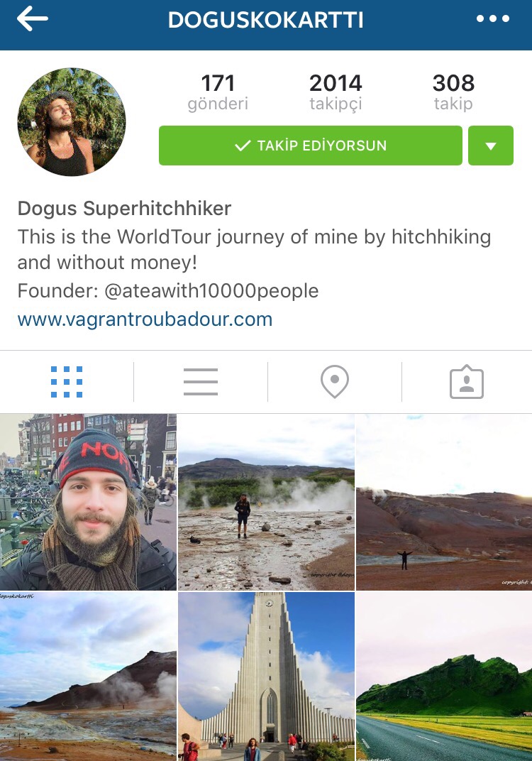Screen dimensions: 532x761
Task: Open the red hills arms-spread photo
Action: (444, 502)
